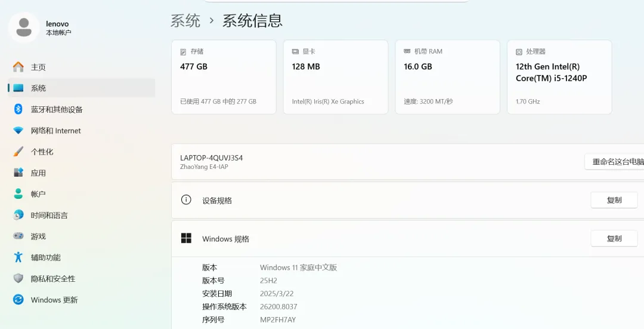This screenshot has width=644, height=329.
Task: Click the Home house icon
Action: click(x=18, y=67)
